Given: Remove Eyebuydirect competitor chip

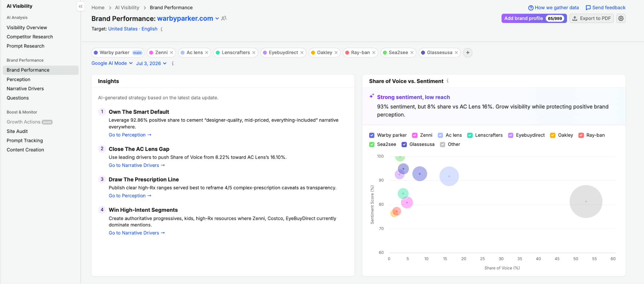Looking at the screenshot, I should pyautogui.click(x=302, y=53).
